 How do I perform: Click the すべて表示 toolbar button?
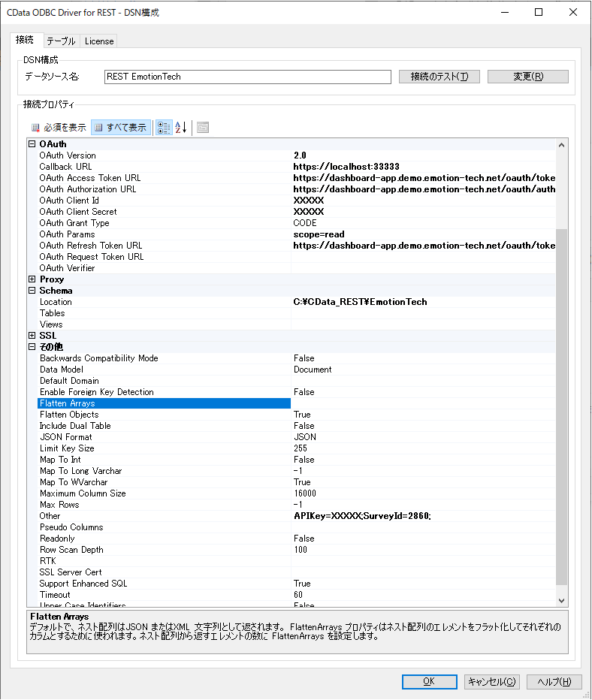121,127
